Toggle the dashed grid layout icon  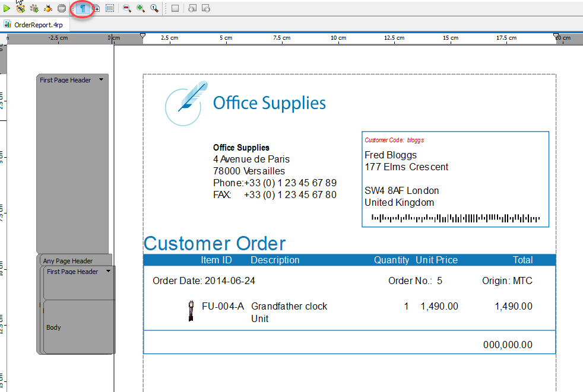pos(110,8)
